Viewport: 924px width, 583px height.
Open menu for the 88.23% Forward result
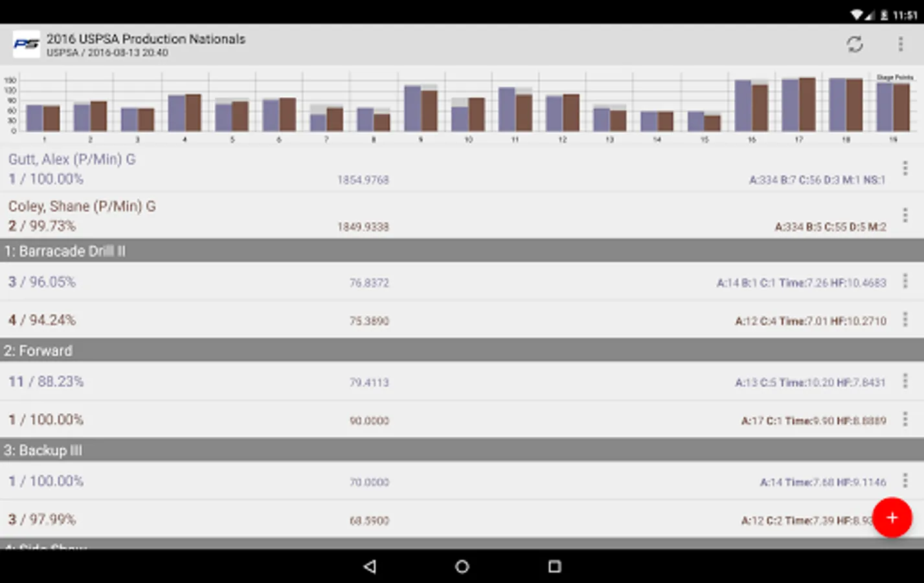[x=905, y=381]
